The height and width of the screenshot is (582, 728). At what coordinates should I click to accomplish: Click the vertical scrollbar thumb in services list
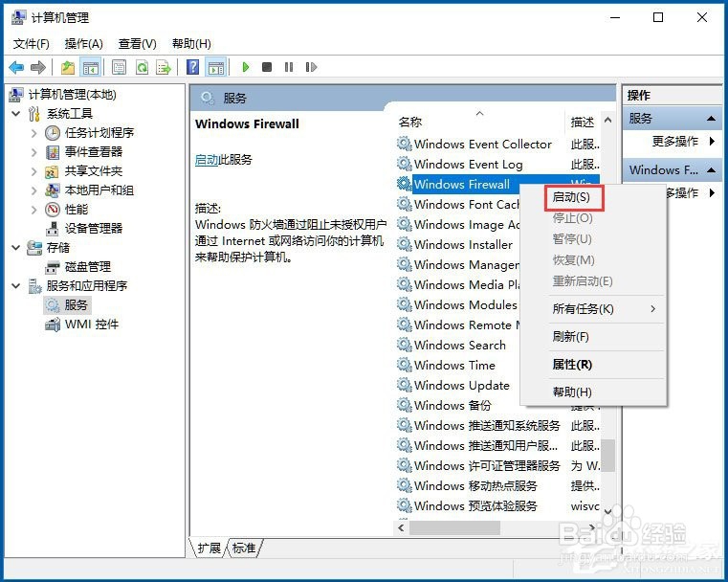607,456
